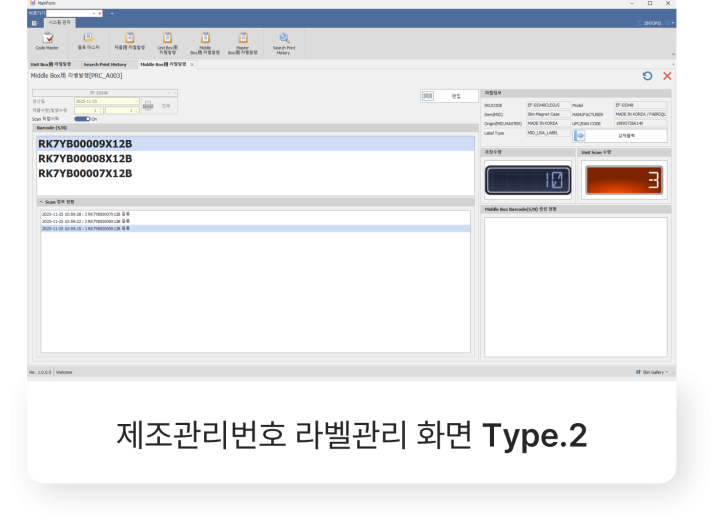Select the Middle Box label issue document tab
The image size is (720, 525).
pyautogui.click(x=163, y=64)
